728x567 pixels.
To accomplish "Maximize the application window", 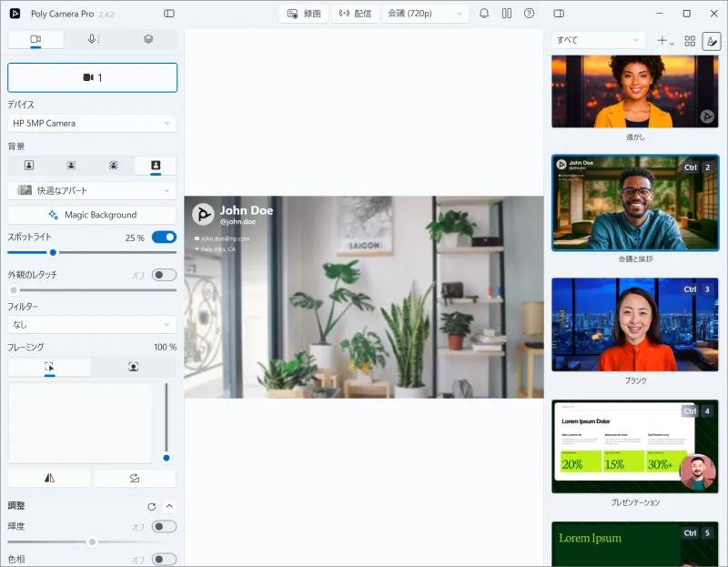I will tap(687, 14).
